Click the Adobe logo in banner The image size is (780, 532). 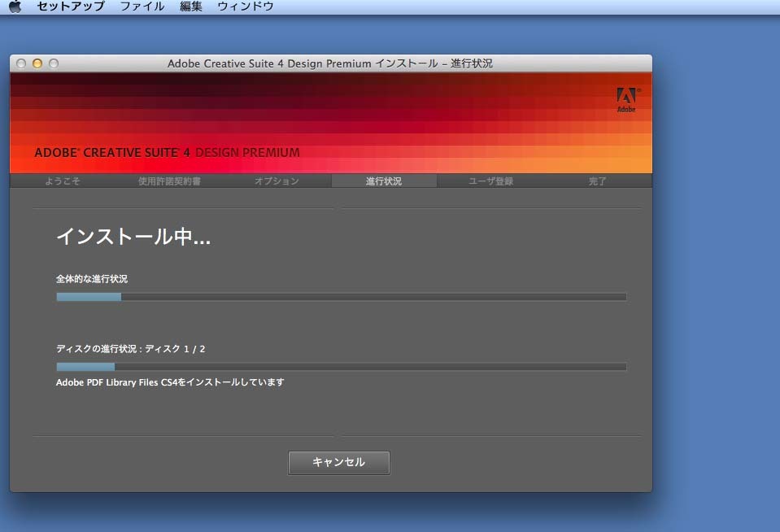point(627,100)
